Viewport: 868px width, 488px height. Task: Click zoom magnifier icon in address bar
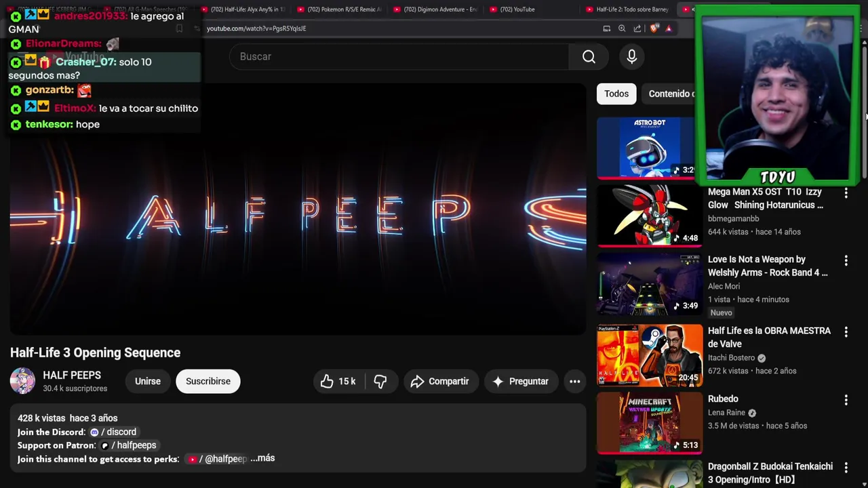[622, 28]
